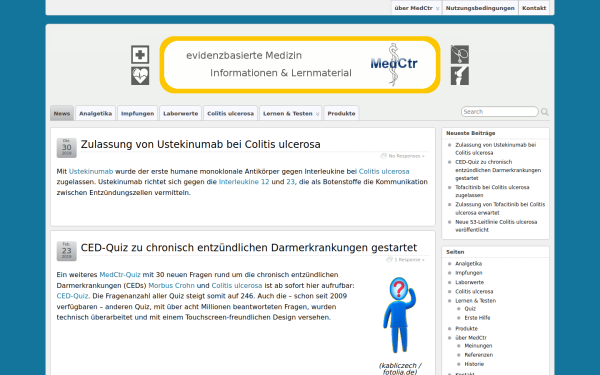
Task: Follow the Ustekinumab link in text
Action: click(x=91, y=171)
